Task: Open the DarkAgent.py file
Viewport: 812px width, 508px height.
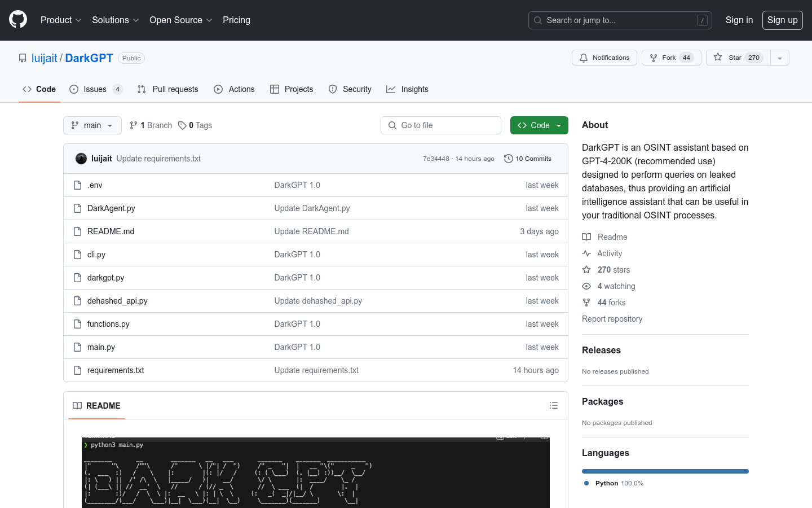Action: (111, 208)
